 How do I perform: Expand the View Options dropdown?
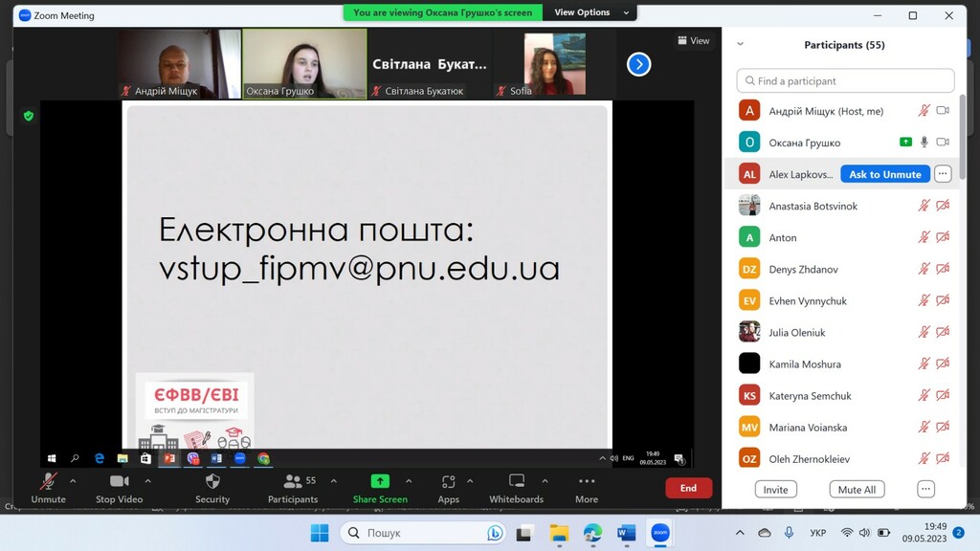pyautogui.click(x=593, y=12)
